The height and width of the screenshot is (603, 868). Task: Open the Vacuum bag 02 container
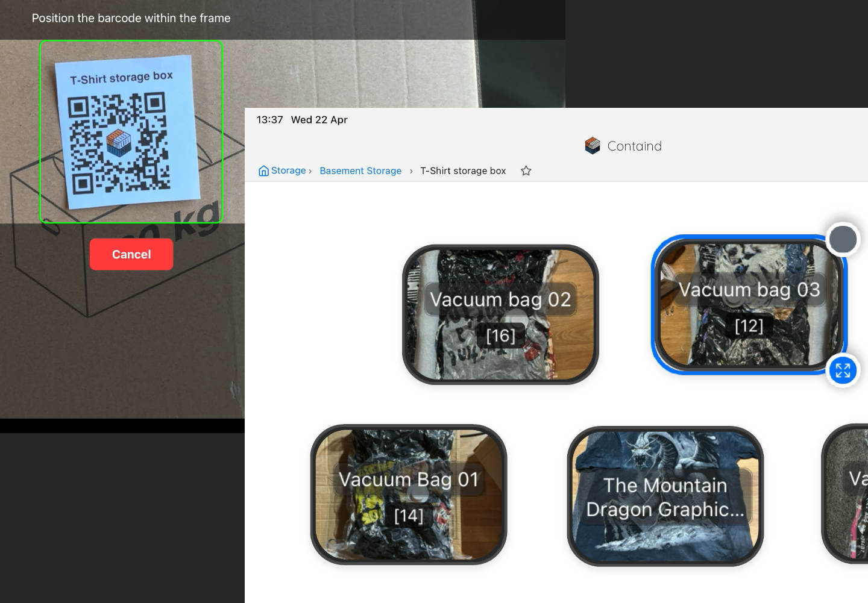(500, 314)
